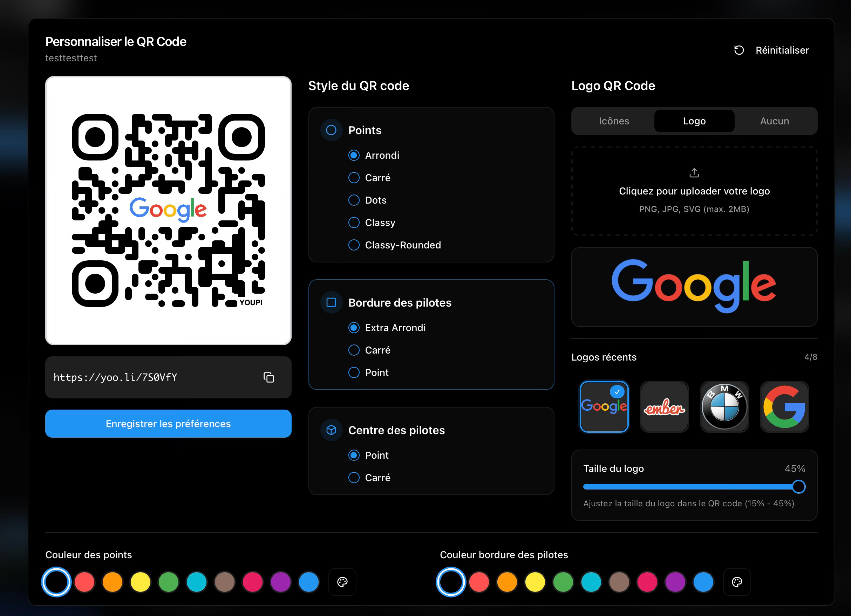This screenshot has height=616, width=851.
Task: Select the ember recent logo
Action: tap(664, 407)
